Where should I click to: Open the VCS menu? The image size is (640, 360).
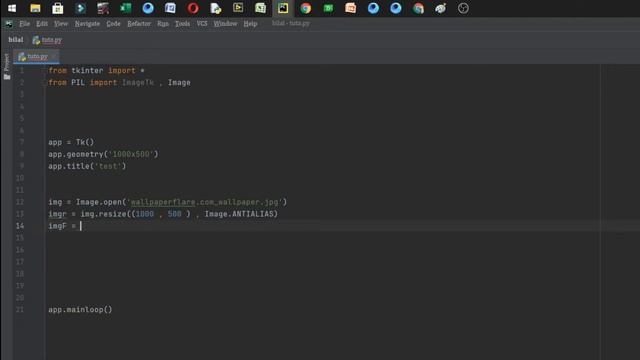(202, 24)
